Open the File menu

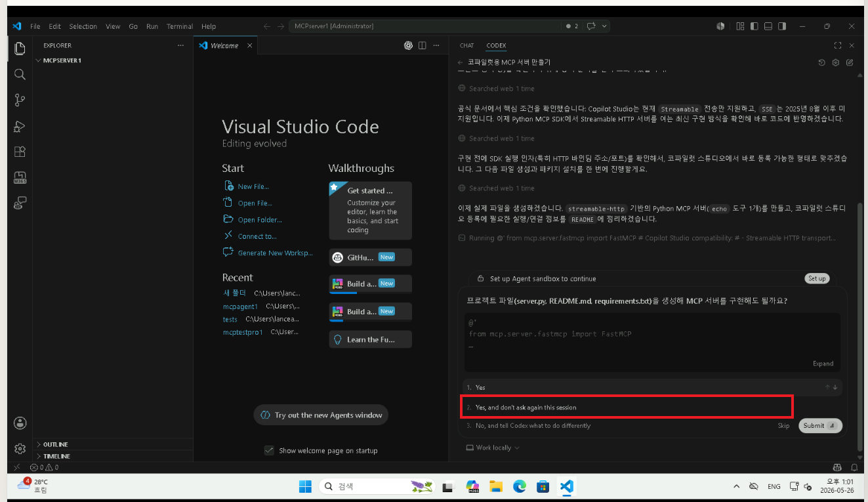pos(35,26)
